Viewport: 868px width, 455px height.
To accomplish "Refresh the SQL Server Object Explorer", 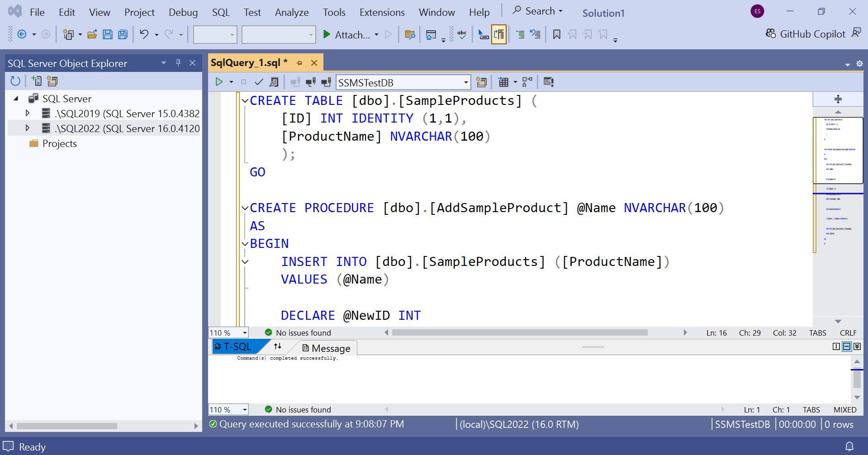I will tap(15, 81).
